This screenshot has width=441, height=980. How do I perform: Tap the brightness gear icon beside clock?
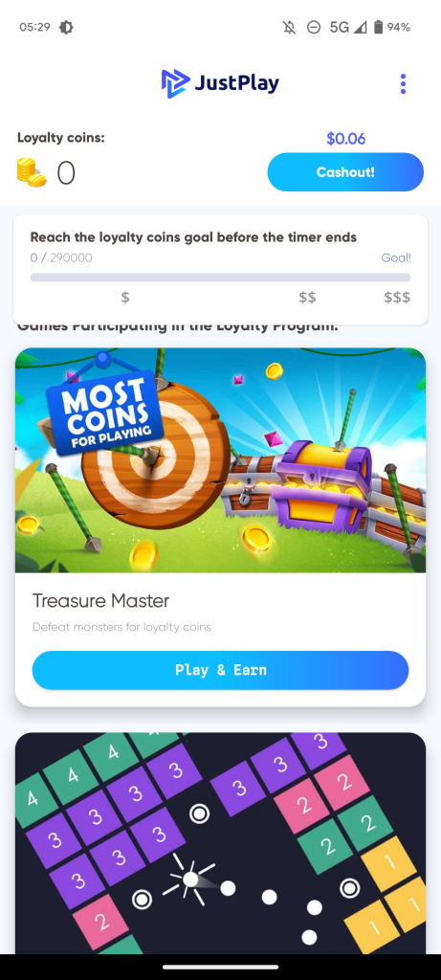click(66, 27)
